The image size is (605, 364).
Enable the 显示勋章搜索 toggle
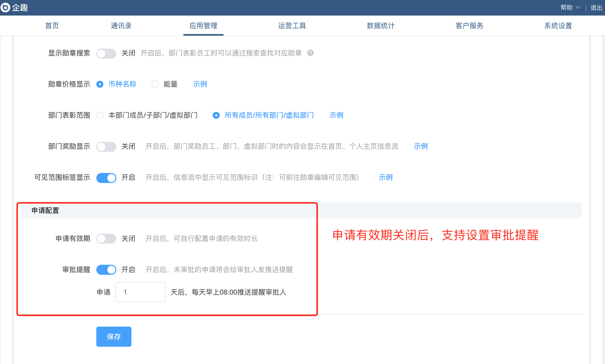[106, 53]
